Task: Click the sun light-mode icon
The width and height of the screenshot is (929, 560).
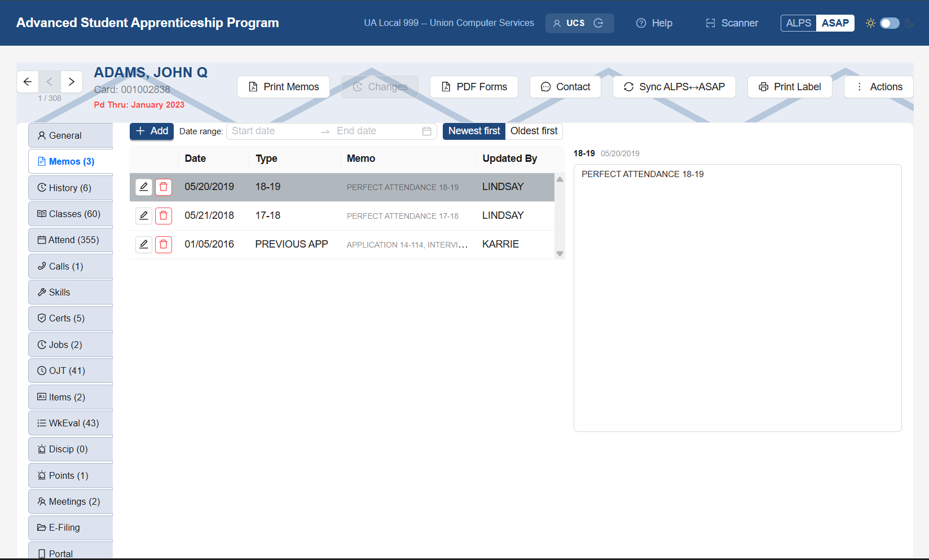Action: pyautogui.click(x=870, y=23)
